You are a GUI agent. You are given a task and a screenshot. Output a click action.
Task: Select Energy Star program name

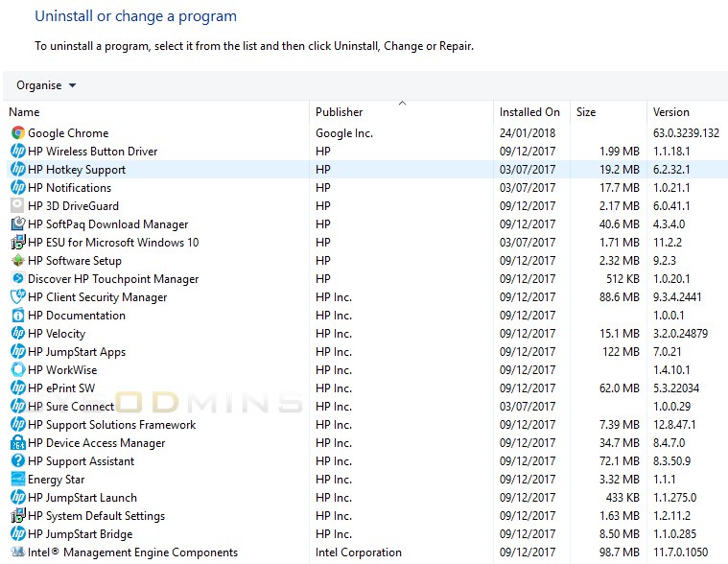[57, 479]
